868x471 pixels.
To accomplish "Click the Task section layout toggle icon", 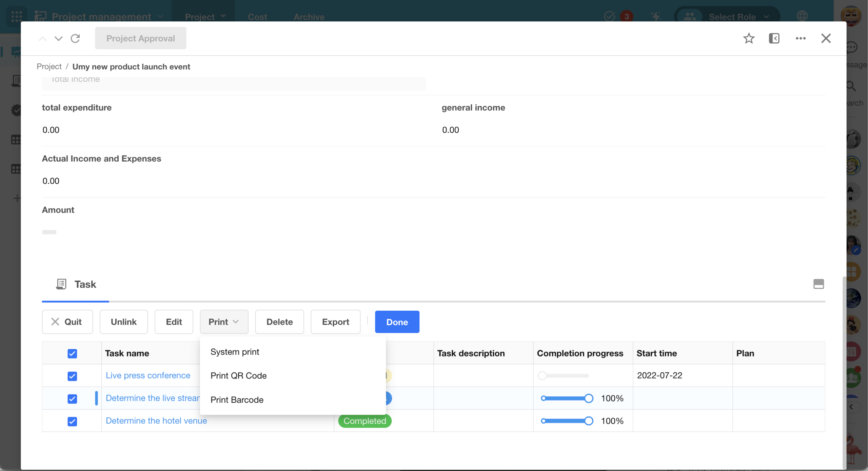I will [x=818, y=284].
